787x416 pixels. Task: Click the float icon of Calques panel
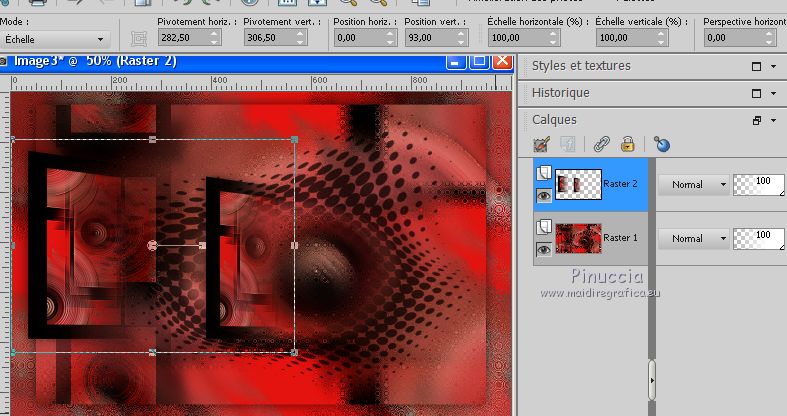pos(756,120)
